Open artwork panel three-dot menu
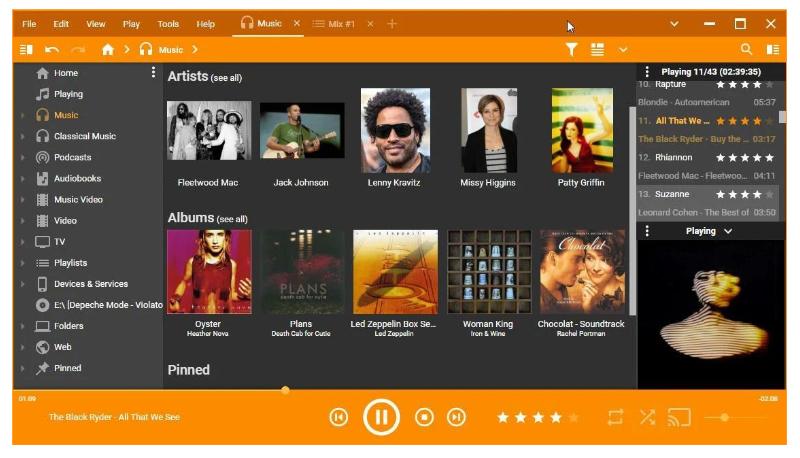Viewport: 800px width, 458px height. (x=647, y=231)
